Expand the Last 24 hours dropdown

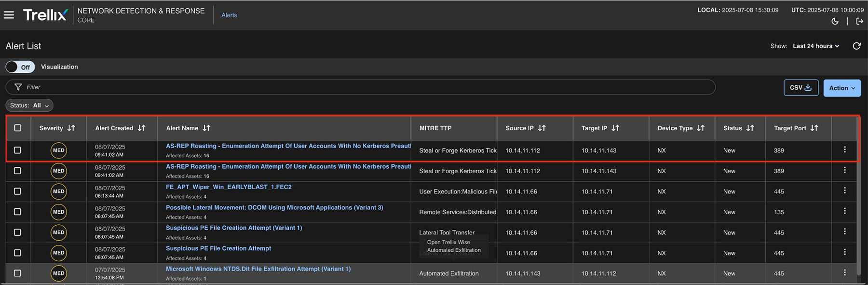coord(816,46)
